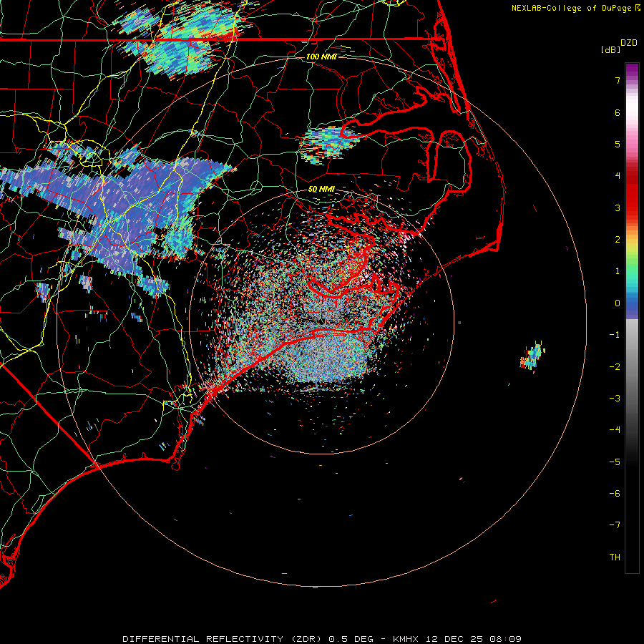The image size is (644, 644).
Task: Click the -4 value on the color scale
Action: click(x=615, y=430)
